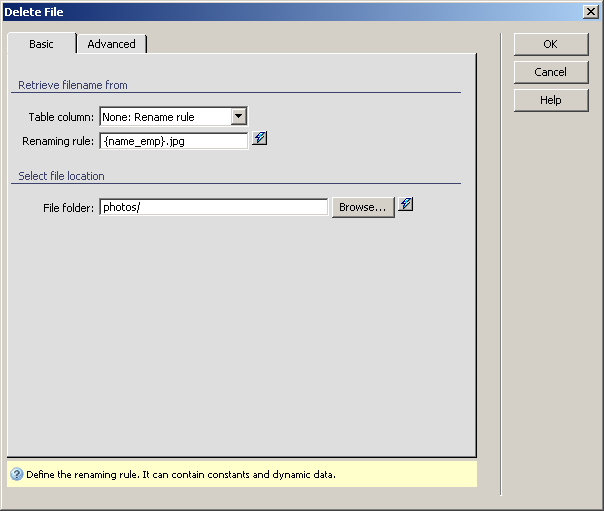This screenshot has height=511, width=604.
Task: Open Help for this dialog
Action: pyautogui.click(x=550, y=100)
